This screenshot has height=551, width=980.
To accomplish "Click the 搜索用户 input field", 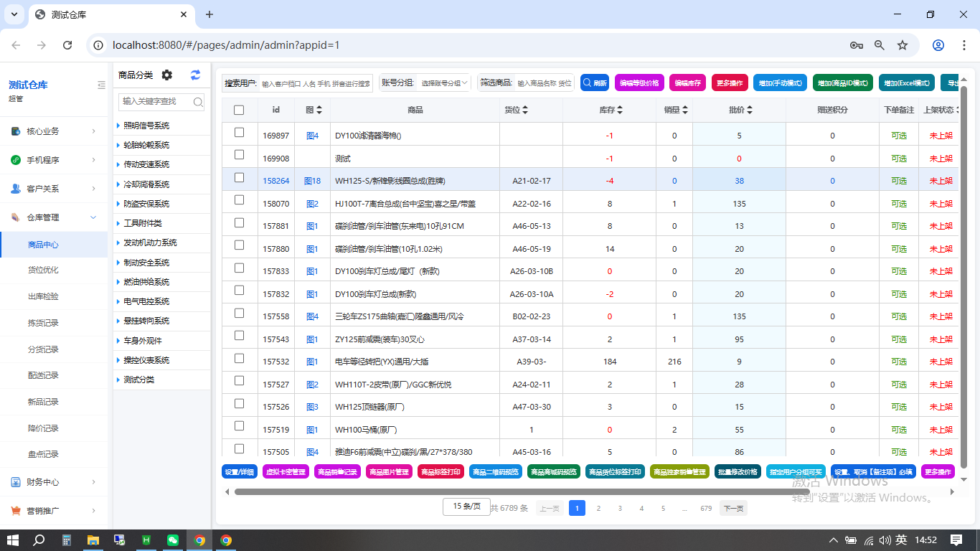I will pyautogui.click(x=316, y=83).
